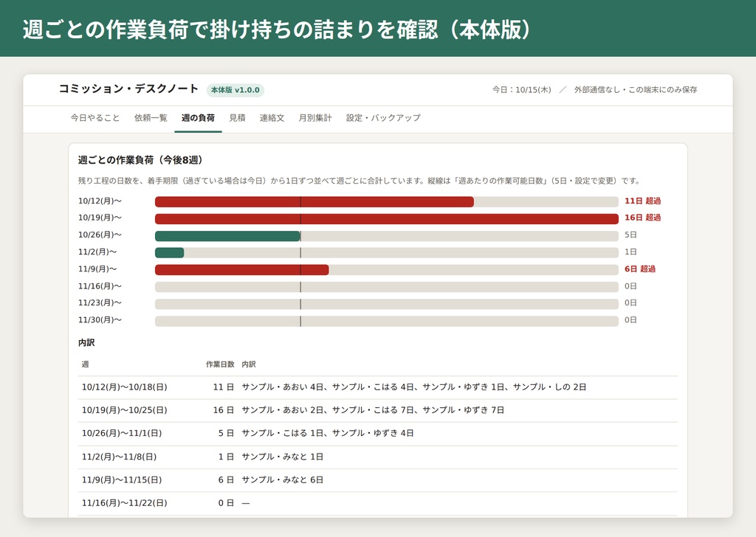Click the red load bar for 11/9(月)〜
Image resolution: width=756 pixels, height=537 pixels.
241,270
